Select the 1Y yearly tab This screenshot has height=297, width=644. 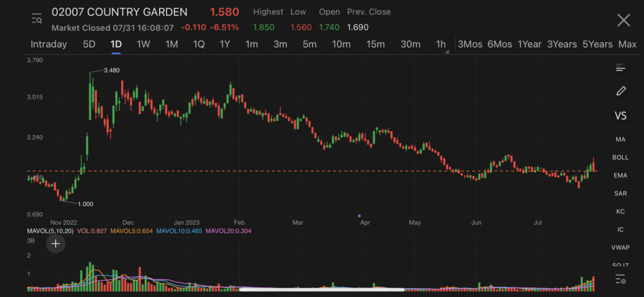click(225, 45)
